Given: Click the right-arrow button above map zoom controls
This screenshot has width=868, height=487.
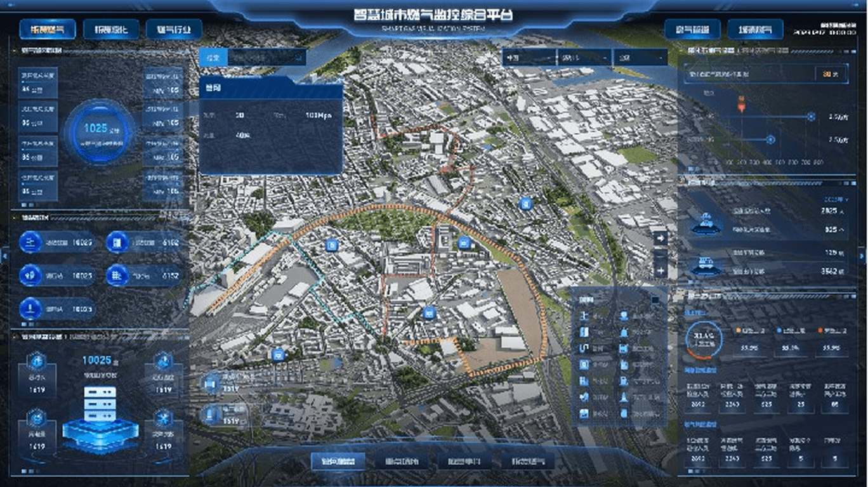Looking at the screenshot, I should pyautogui.click(x=661, y=238).
